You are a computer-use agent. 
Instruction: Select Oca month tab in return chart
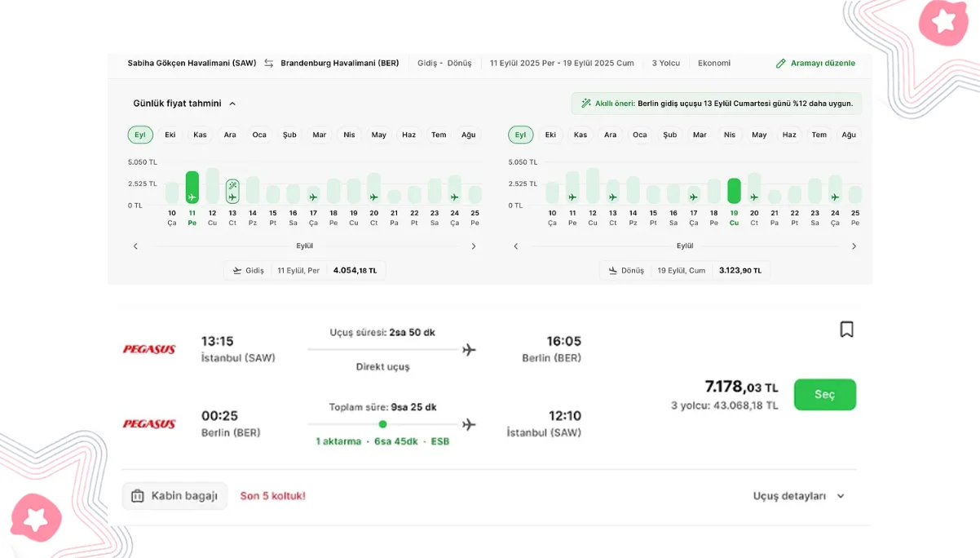[640, 135]
